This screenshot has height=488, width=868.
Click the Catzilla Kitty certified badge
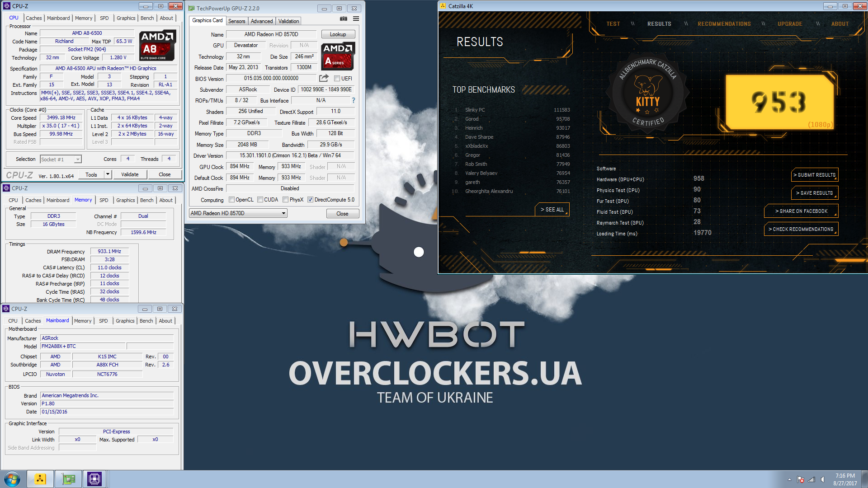648,94
